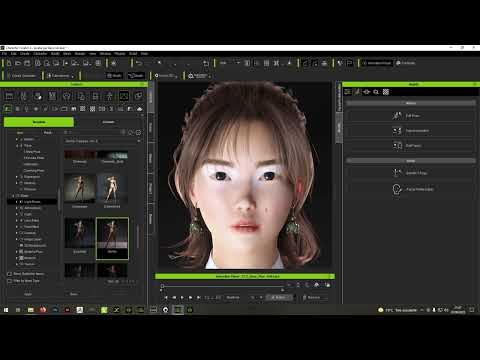Click the Edit Pose button in Modify panel
Screen dimensions: 480x360
click(x=411, y=116)
